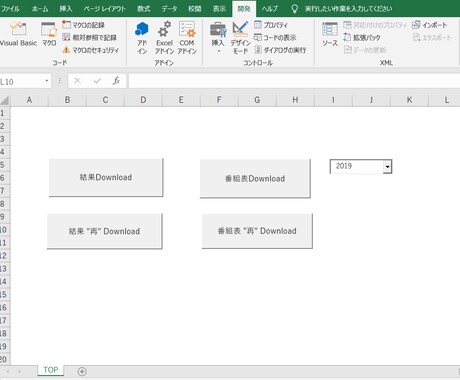The width and height of the screenshot is (460, 380).
Task: Select row 13 header
Action: click(x=5, y=269)
